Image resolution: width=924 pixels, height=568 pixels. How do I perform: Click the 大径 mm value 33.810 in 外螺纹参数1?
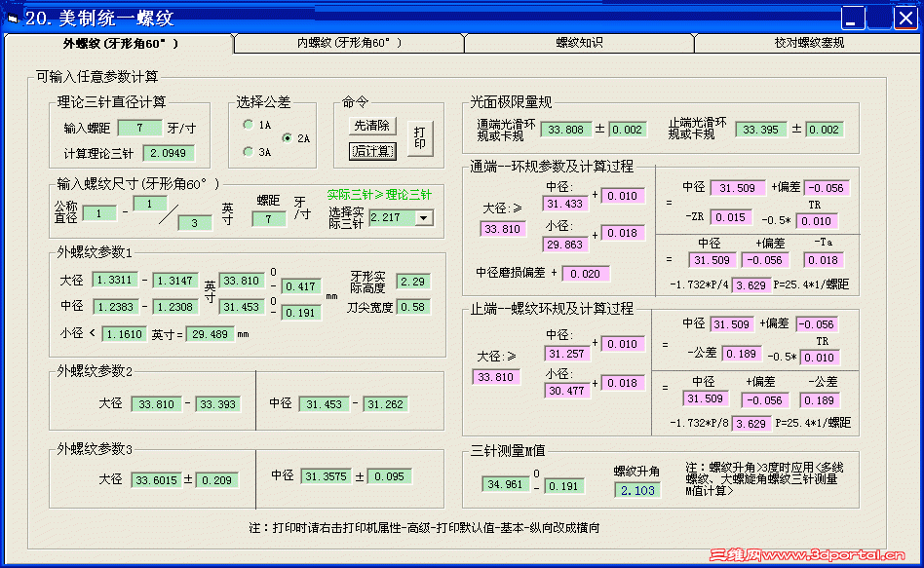pyautogui.click(x=242, y=281)
